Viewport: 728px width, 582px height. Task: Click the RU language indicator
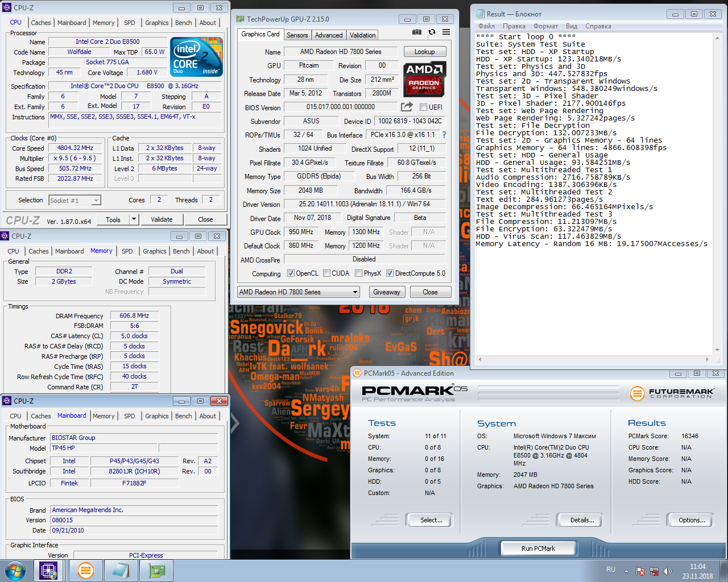point(611,569)
